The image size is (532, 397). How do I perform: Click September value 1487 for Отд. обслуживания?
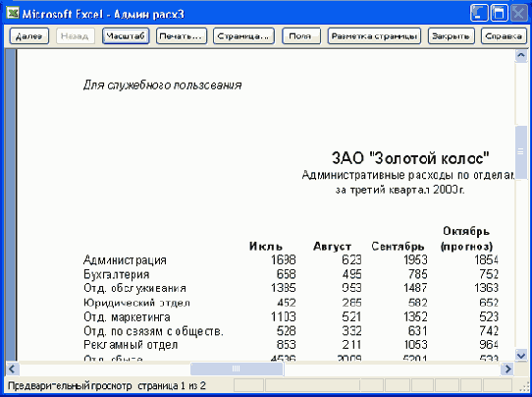(415, 288)
